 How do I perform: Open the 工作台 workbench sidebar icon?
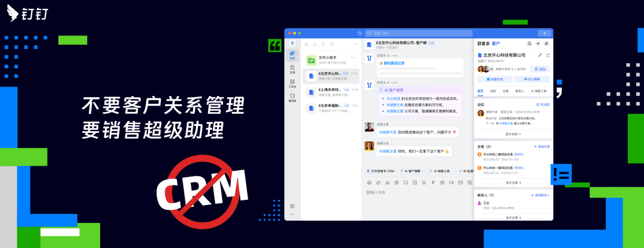coord(292,83)
